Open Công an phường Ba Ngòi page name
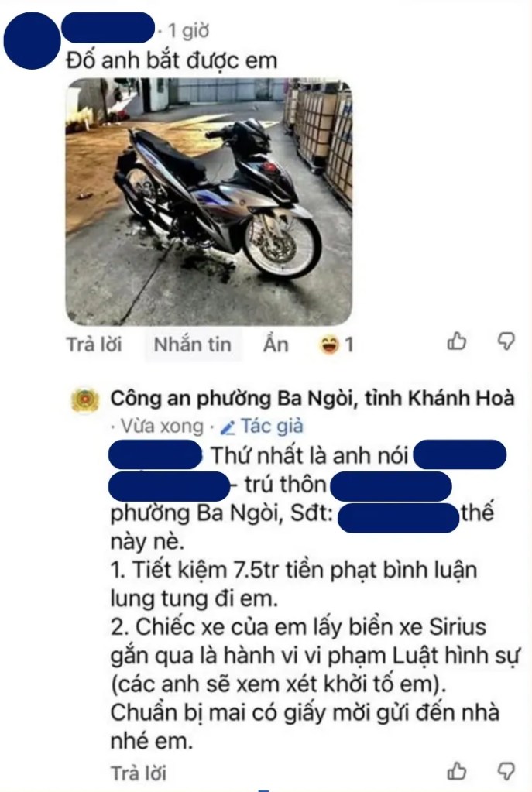This screenshot has width=532, height=792. [312, 398]
